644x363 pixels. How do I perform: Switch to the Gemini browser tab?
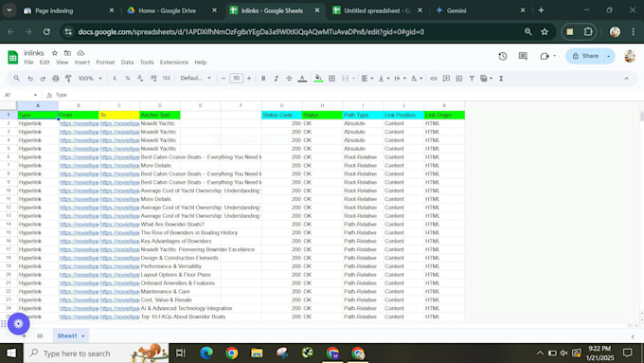[480, 10]
